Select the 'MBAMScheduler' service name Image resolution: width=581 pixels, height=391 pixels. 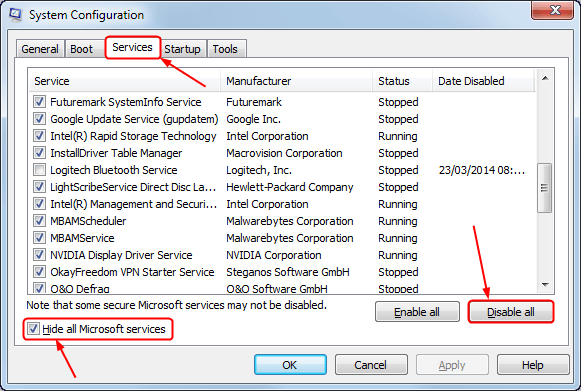pyautogui.click(x=88, y=221)
